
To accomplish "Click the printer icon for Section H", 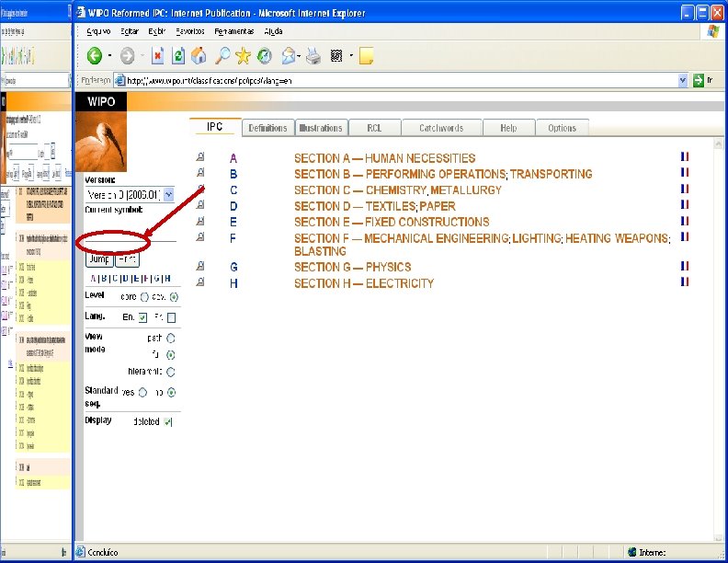I will (x=200, y=282).
